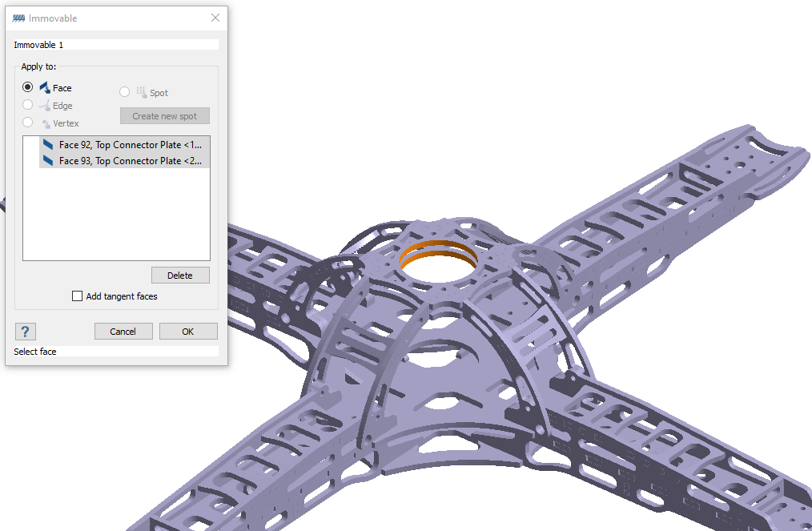Click the Immovable icon in the title bar
Image resolution: width=812 pixels, height=531 pixels.
(x=19, y=18)
